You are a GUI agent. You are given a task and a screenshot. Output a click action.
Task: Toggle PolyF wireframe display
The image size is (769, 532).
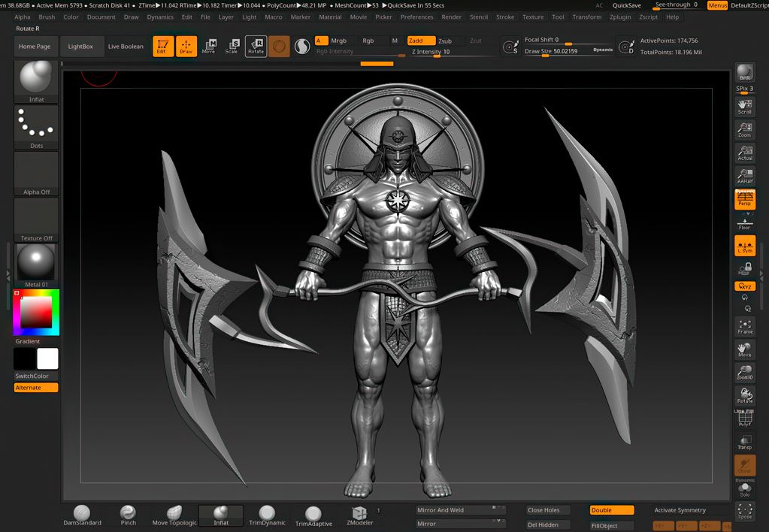744,419
